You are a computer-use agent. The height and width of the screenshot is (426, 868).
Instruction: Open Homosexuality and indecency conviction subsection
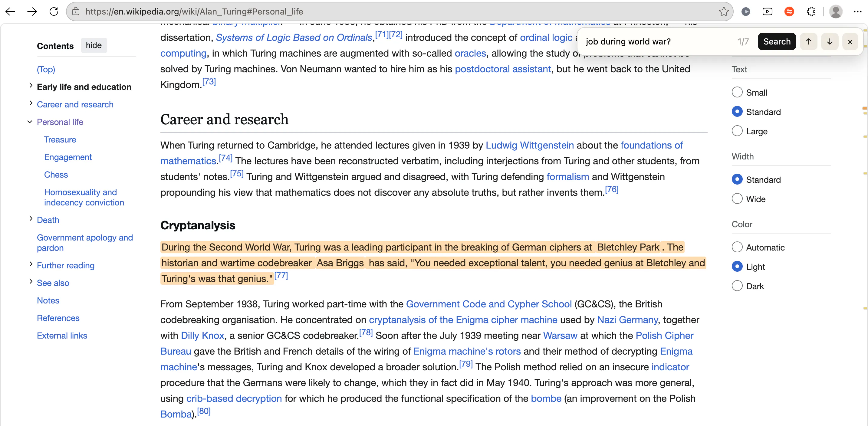[84, 197]
